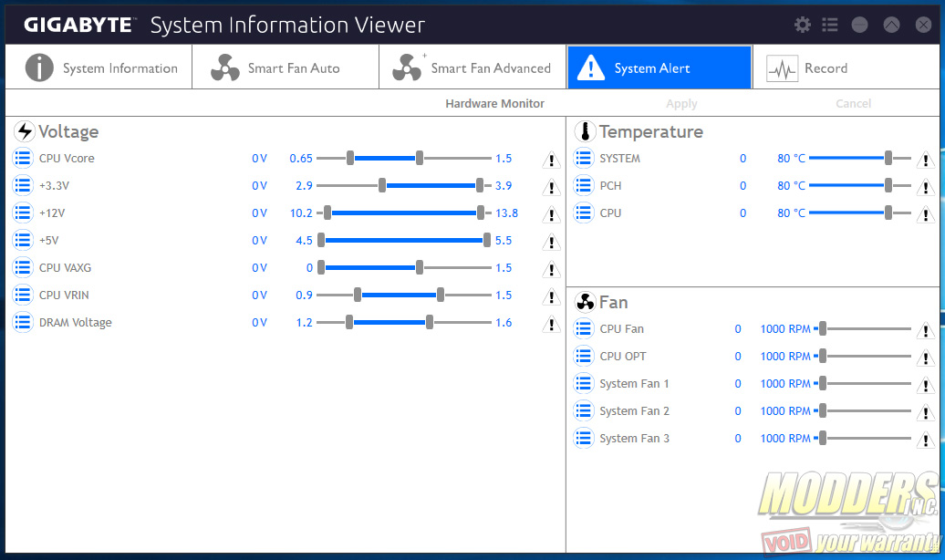
Task: Toggle the System Fan 2 alert warning icon
Action: click(x=925, y=412)
